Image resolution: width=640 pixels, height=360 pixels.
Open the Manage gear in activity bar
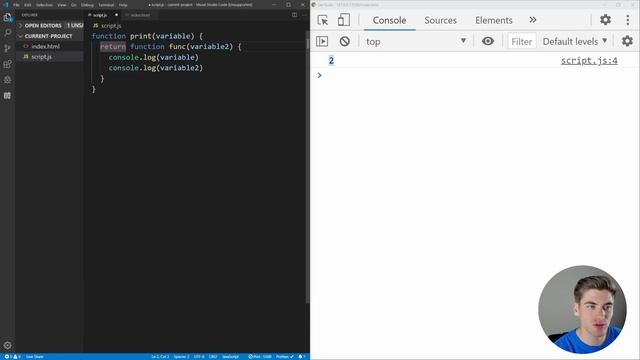[7, 345]
